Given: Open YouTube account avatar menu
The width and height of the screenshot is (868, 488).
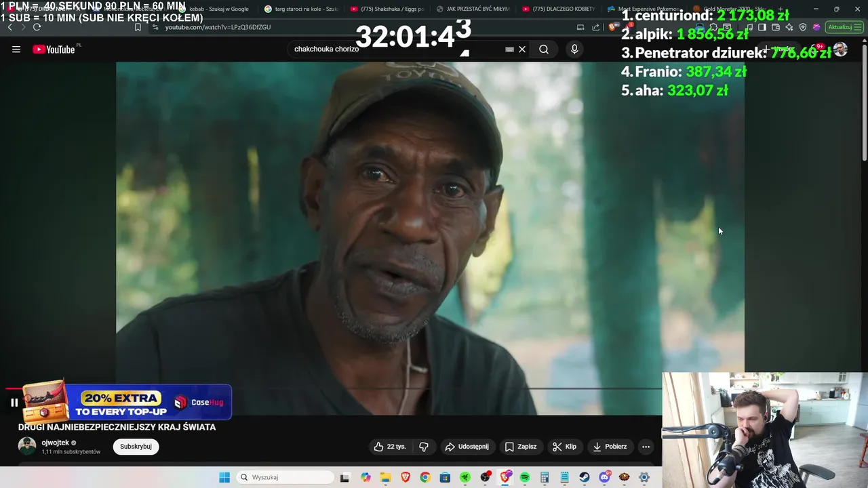Looking at the screenshot, I should tap(840, 49).
